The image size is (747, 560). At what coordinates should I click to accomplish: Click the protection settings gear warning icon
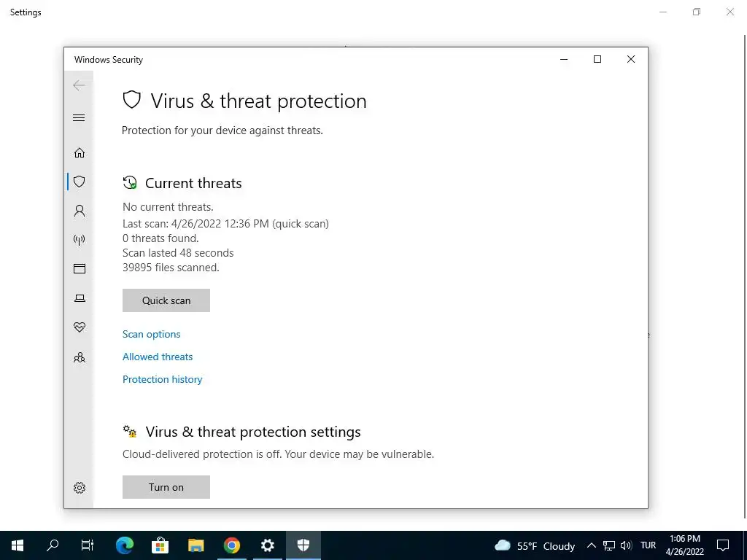click(x=130, y=432)
